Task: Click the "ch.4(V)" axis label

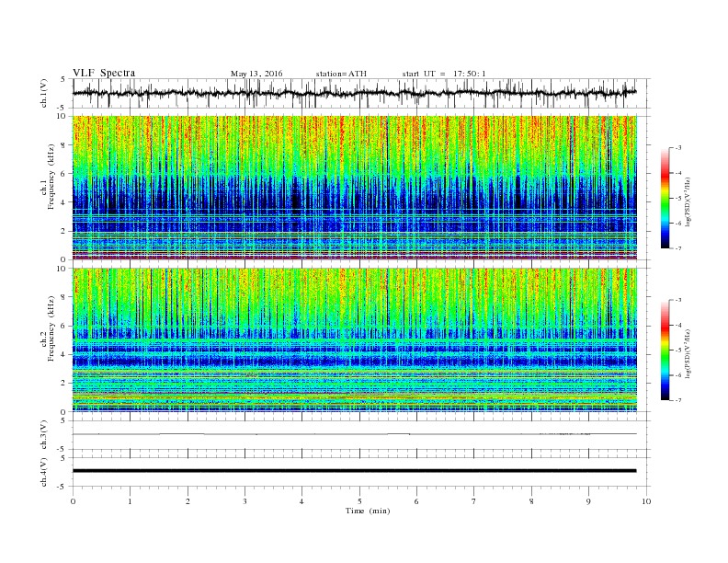Action: point(44,473)
